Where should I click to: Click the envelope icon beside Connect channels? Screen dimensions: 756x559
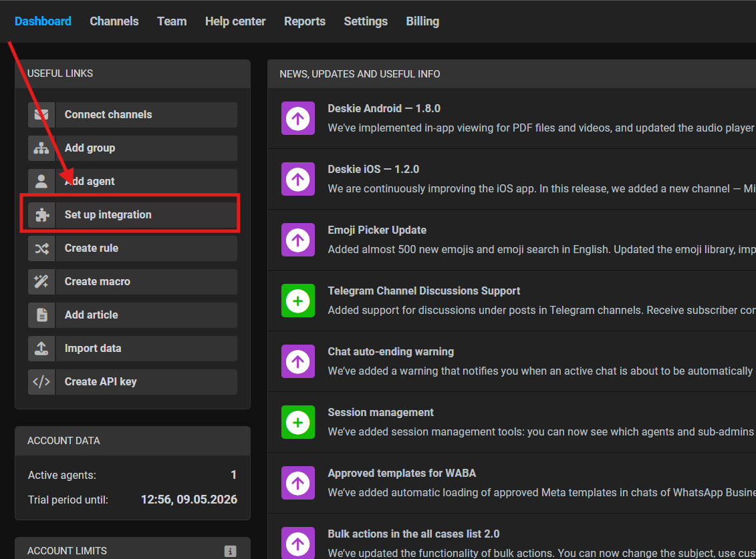tap(41, 115)
